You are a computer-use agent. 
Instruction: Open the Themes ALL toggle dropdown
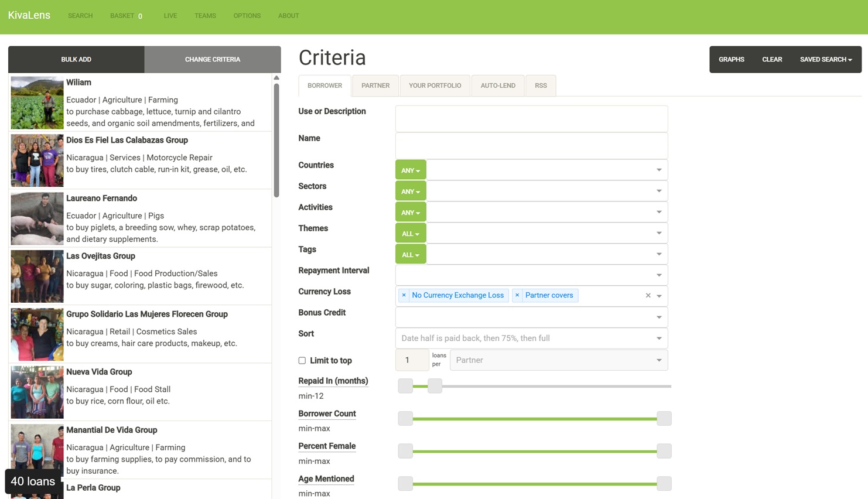click(x=411, y=234)
